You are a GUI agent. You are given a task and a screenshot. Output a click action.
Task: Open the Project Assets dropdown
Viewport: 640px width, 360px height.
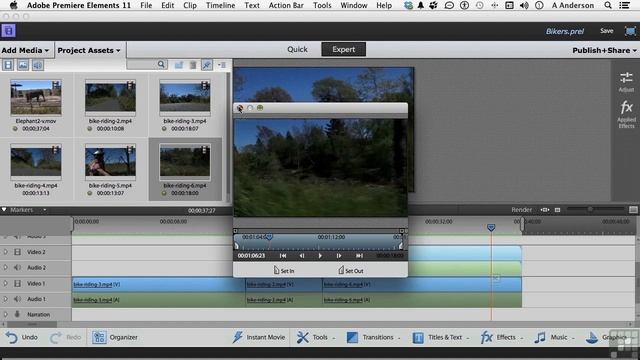pyautogui.click(x=89, y=50)
